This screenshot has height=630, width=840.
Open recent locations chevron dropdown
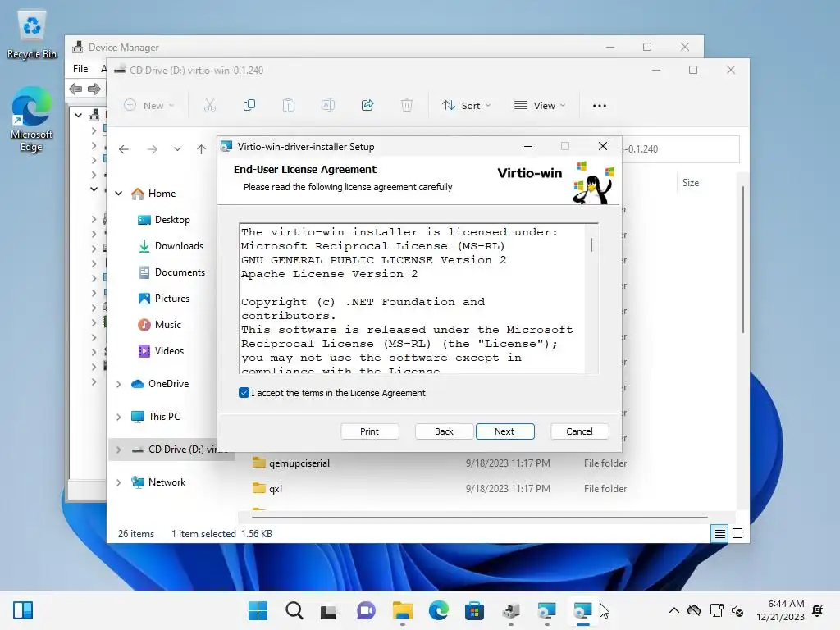point(177,149)
